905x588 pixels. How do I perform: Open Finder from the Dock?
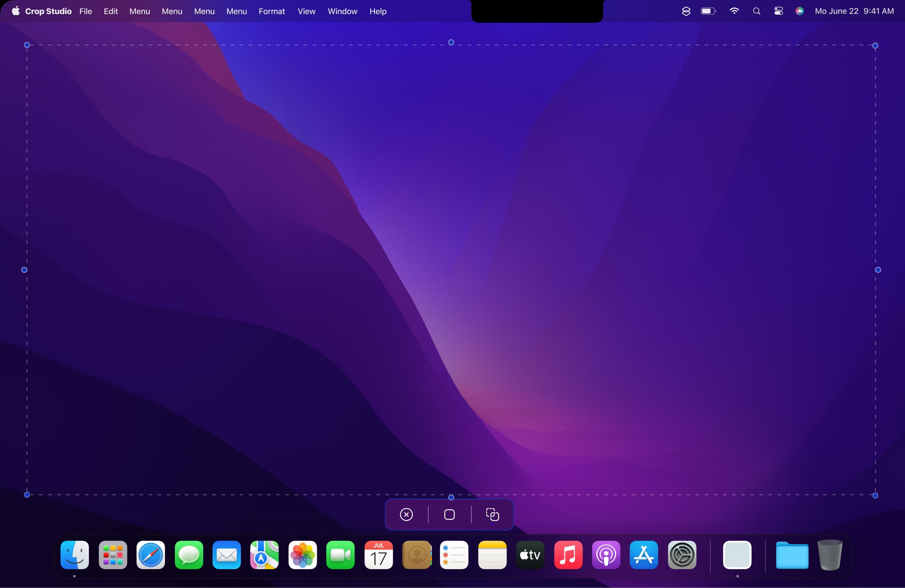[75, 555]
